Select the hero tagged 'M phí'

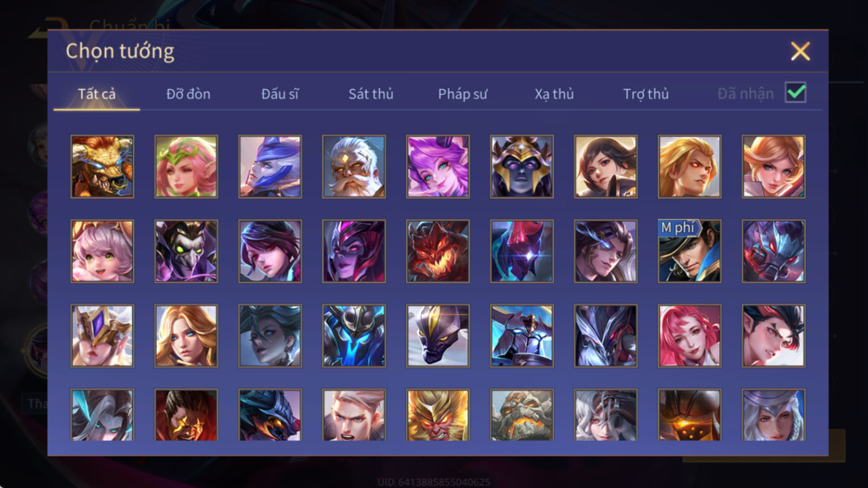click(x=690, y=251)
